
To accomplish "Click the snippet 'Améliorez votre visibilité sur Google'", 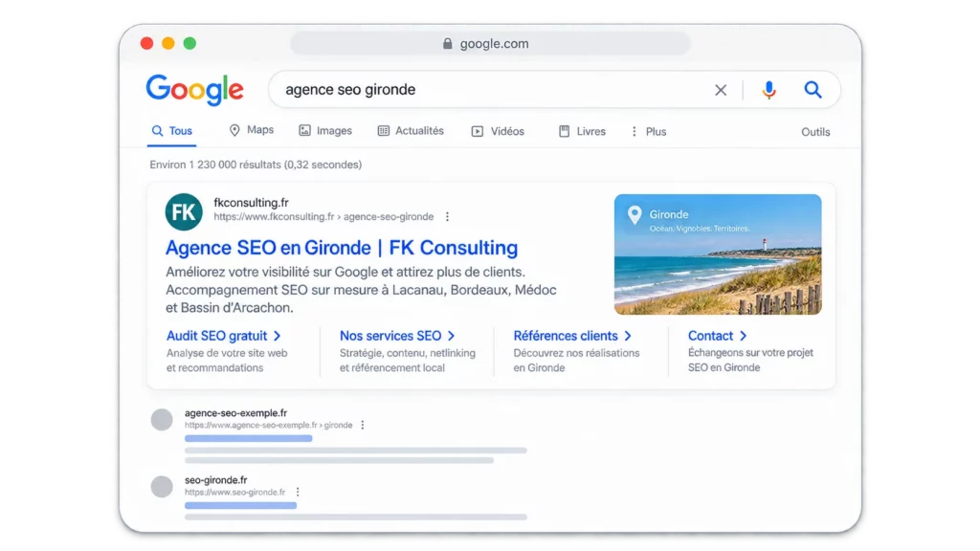I will coord(271,272).
